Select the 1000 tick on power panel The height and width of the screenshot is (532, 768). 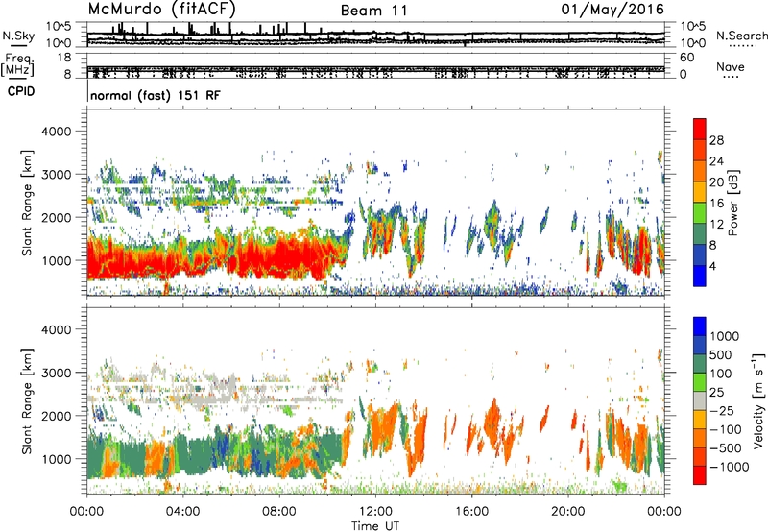[56, 260]
